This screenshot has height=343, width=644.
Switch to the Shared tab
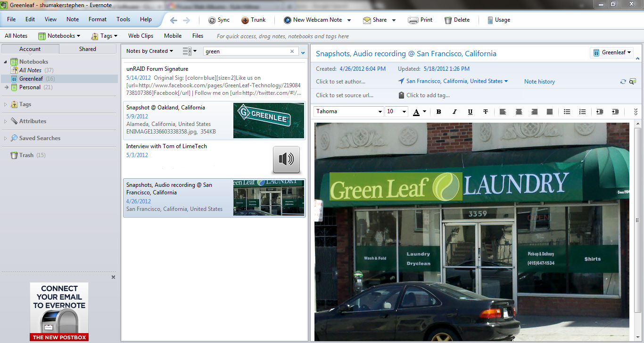click(x=87, y=49)
